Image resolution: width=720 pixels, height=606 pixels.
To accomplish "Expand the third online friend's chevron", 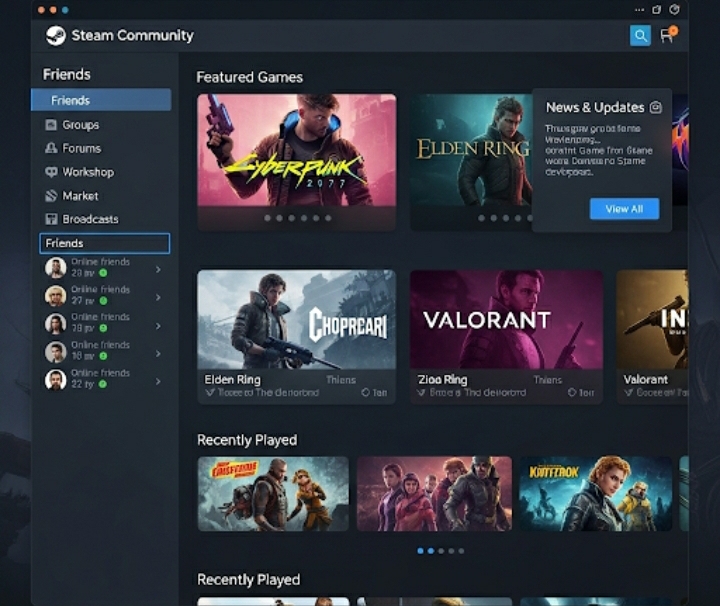I will tap(158, 324).
